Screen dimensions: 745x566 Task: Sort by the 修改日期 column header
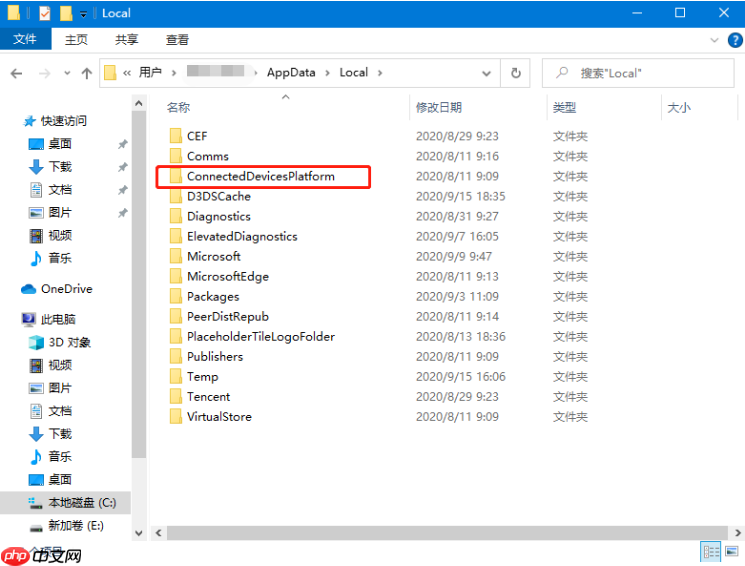pos(439,107)
